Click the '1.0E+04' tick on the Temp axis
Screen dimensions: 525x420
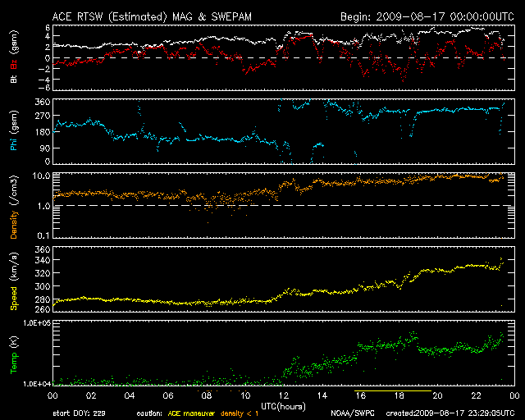[37, 384]
